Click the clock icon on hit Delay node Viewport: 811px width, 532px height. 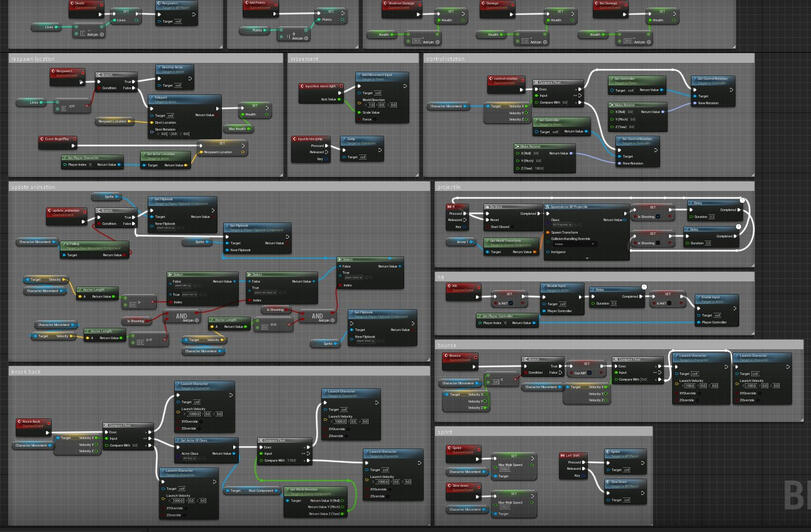(x=645, y=288)
